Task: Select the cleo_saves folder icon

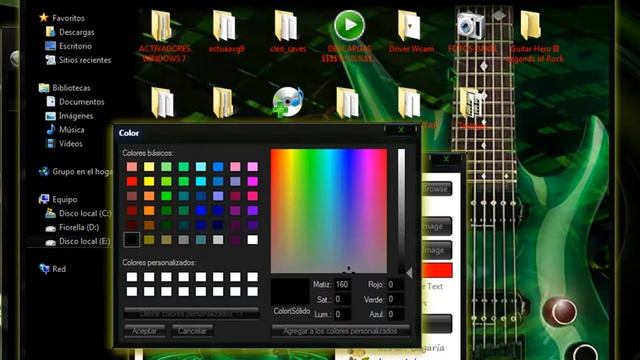Action: click(x=286, y=26)
